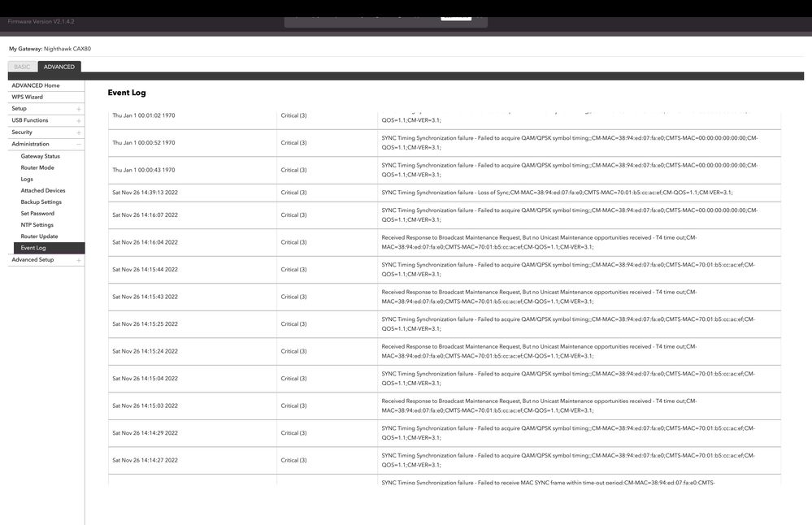Click the Advanced Setup menu label
This screenshot has width=812, height=525.
(x=33, y=259)
